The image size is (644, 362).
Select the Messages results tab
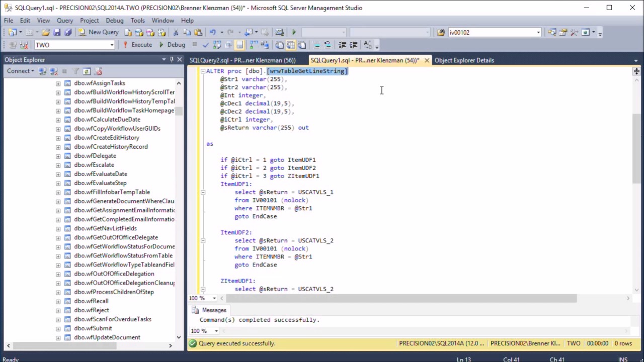pos(209,310)
